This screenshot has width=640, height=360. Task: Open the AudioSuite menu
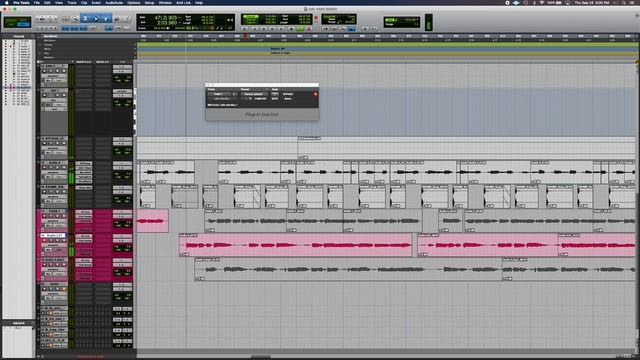pos(114,2)
